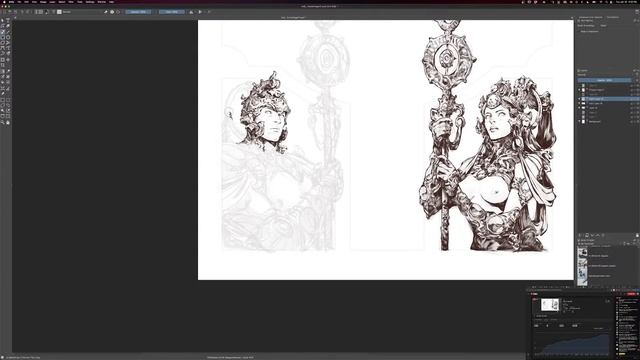Viewport: 640px width, 360px height.
Task: Open the toolbar blending mode dropdown
Action: pos(82,12)
